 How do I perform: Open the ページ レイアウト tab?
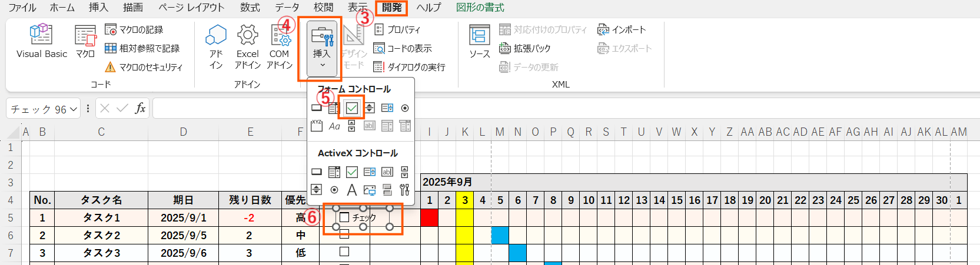(x=191, y=8)
